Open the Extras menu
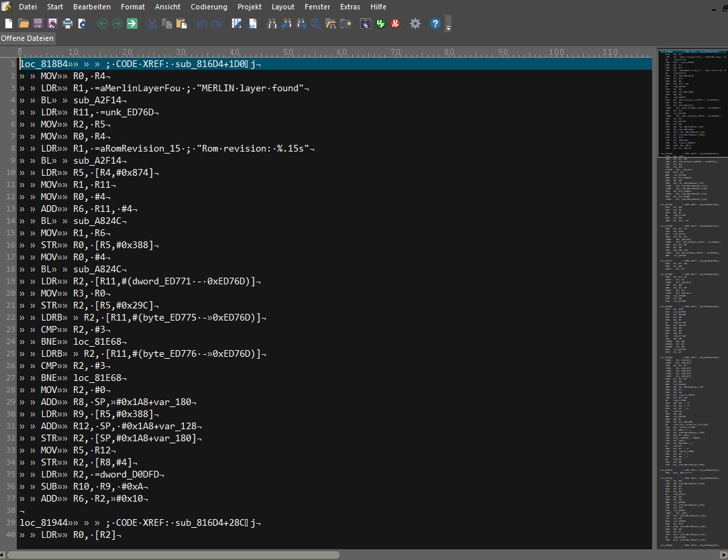Viewport: 728px width, 560px height. point(350,7)
